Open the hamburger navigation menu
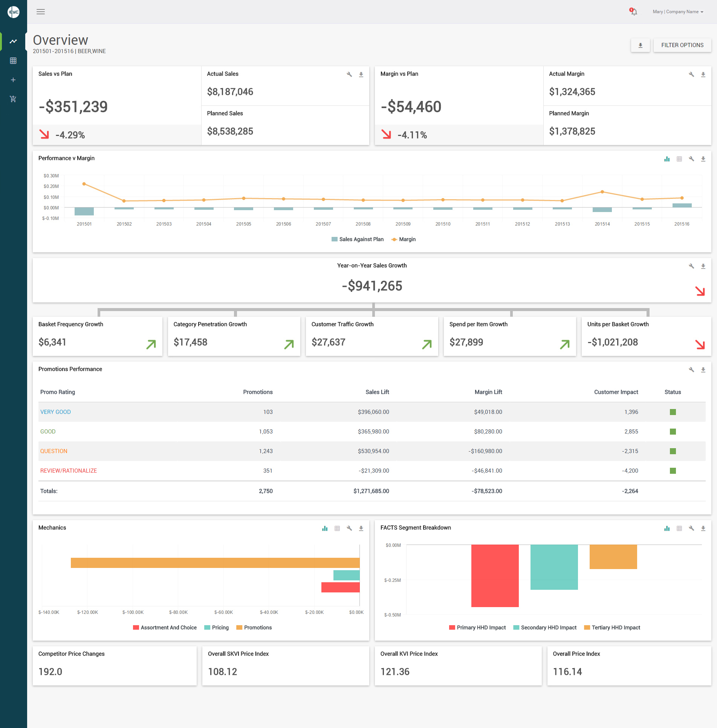Screen dimensions: 717x728 coord(41,12)
